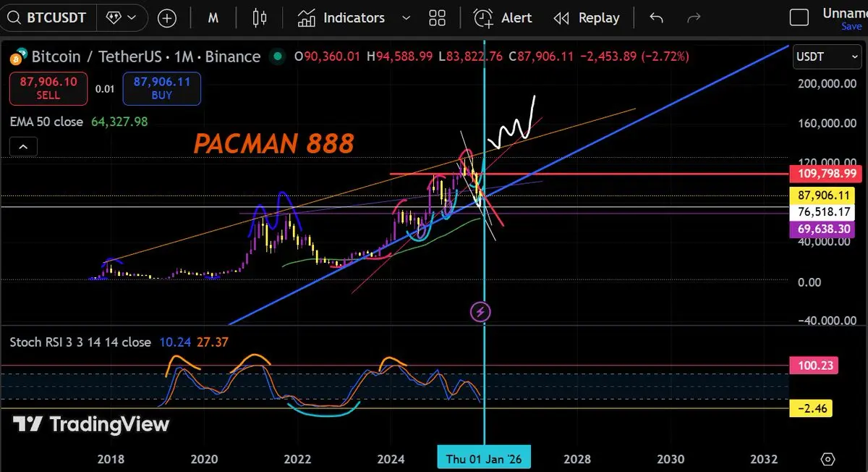The image size is (868, 472).
Task: Click the 87,906.11 yellow price label
Action: (823, 195)
